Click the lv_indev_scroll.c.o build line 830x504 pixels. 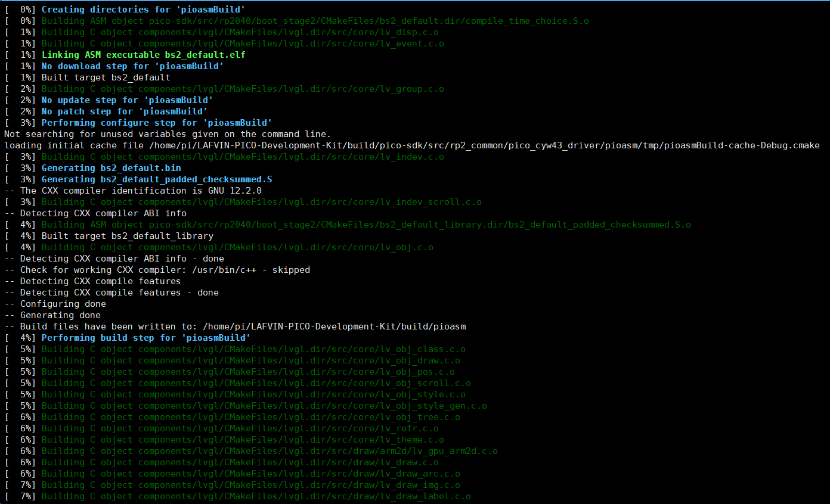point(243,202)
